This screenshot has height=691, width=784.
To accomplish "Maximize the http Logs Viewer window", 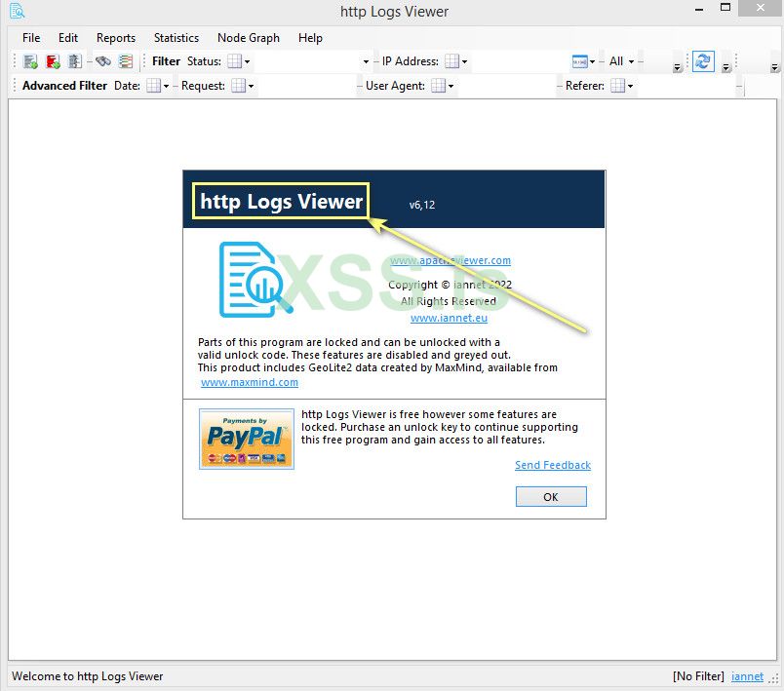I will click(x=725, y=8).
